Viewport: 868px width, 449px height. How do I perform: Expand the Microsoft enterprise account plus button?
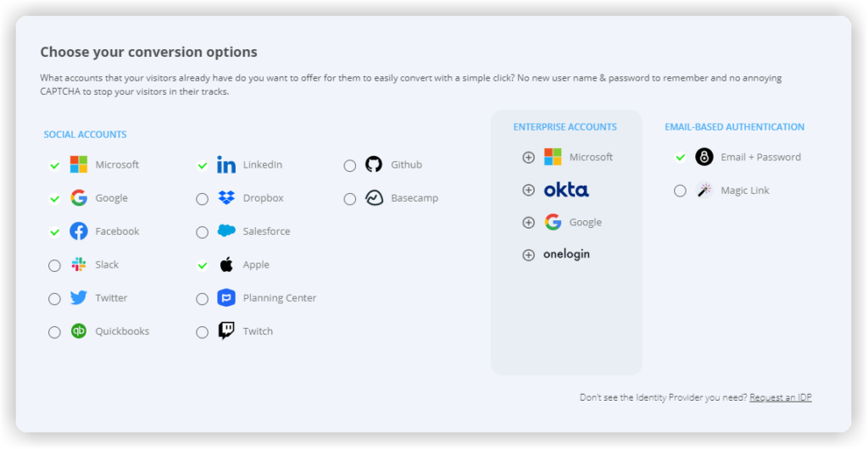pos(529,158)
